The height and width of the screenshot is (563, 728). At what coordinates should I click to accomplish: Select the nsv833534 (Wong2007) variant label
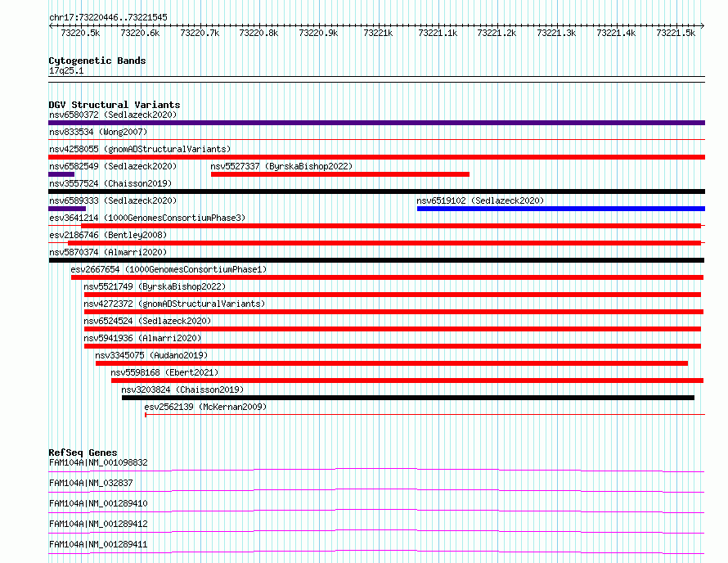point(98,132)
